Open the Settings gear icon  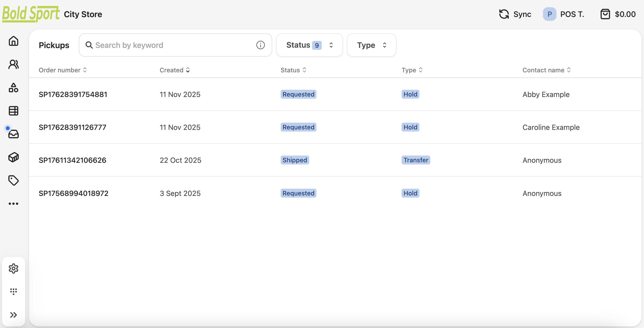pos(14,268)
